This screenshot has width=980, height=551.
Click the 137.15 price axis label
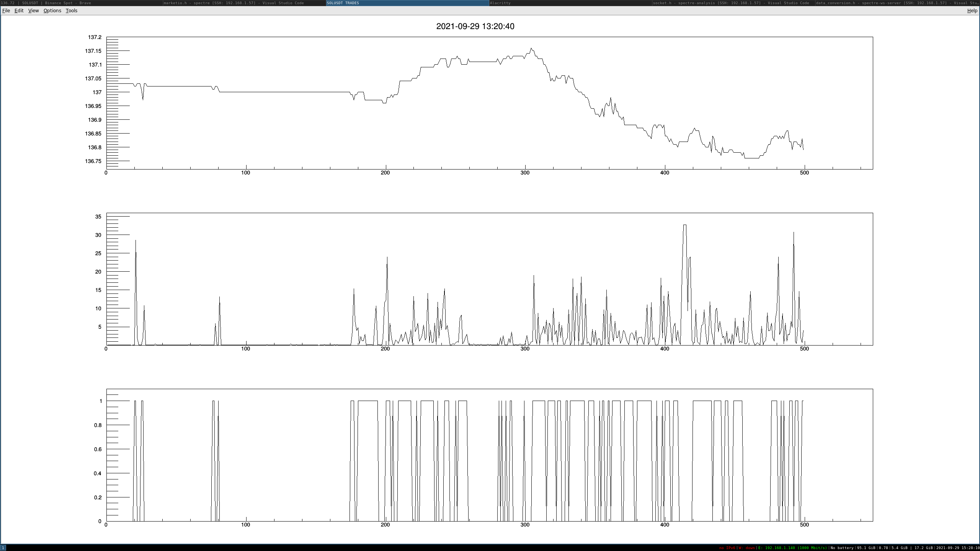(93, 51)
